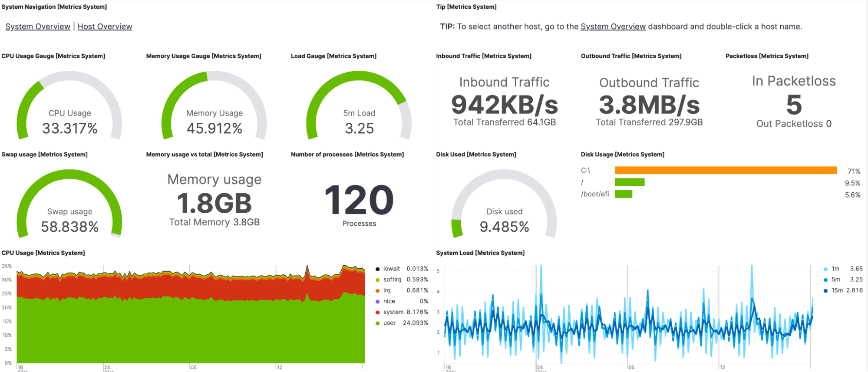Click the Disk Used panel title
The height and width of the screenshot is (372, 868).
click(x=476, y=155)
